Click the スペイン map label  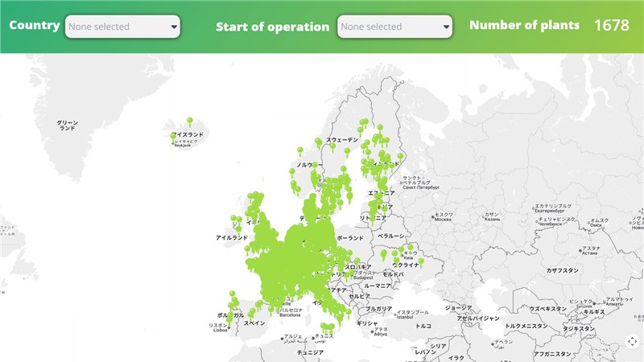click(x=254, y=323)
